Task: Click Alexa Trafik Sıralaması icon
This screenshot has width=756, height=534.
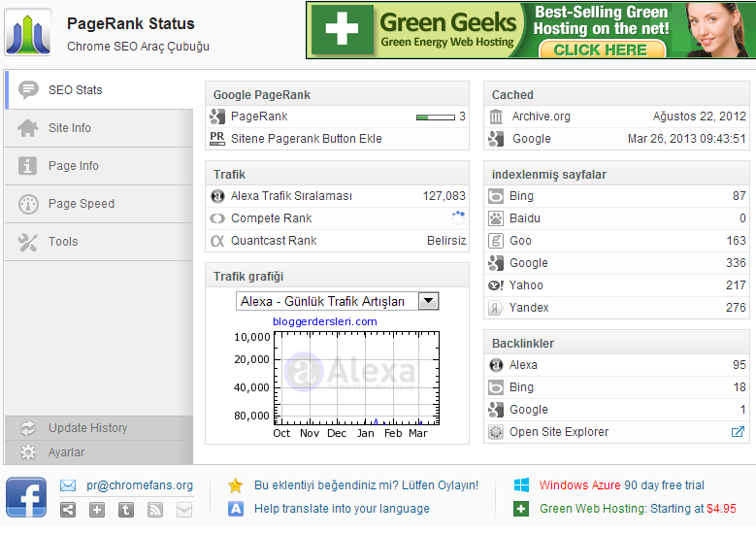Action: (217, 196)
